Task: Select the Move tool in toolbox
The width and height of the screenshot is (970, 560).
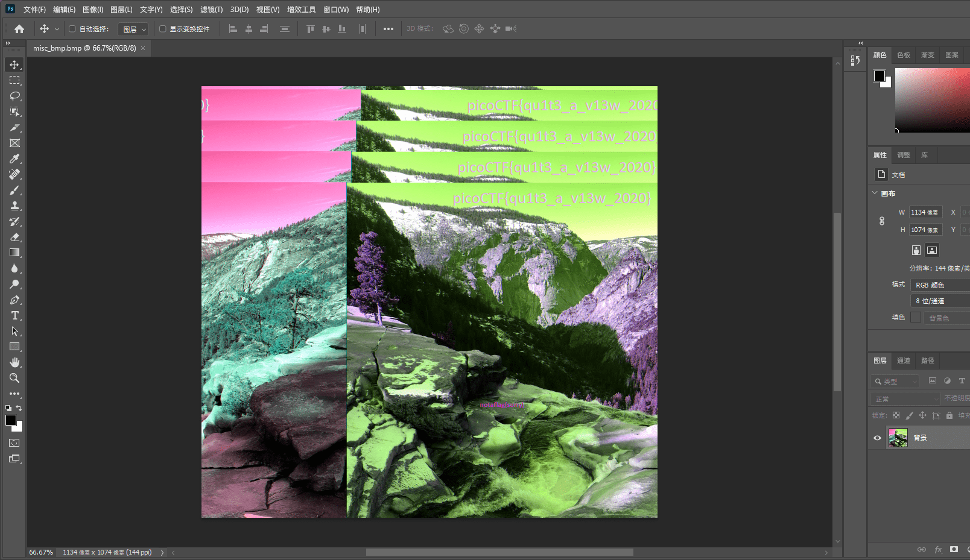Action: [14, 64]
